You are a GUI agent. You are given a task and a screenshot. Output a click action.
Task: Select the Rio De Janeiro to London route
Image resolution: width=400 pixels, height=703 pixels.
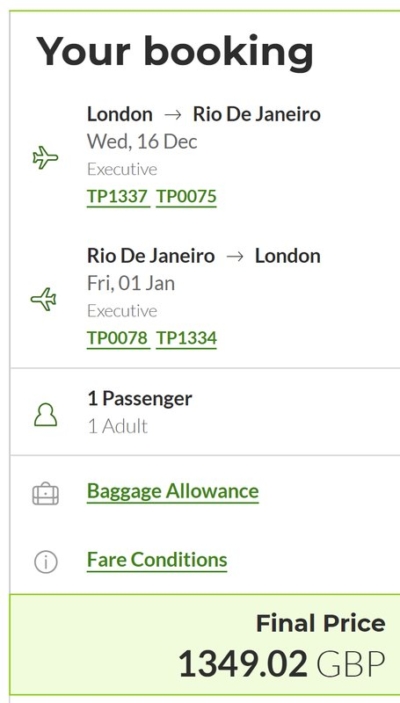[x=204, y=256]
